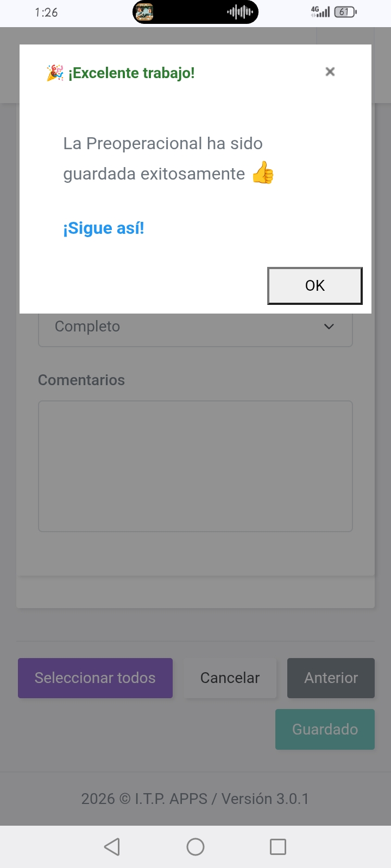
Task: Tap the Android back navigation triangle
Action: [x=112, y=847]
